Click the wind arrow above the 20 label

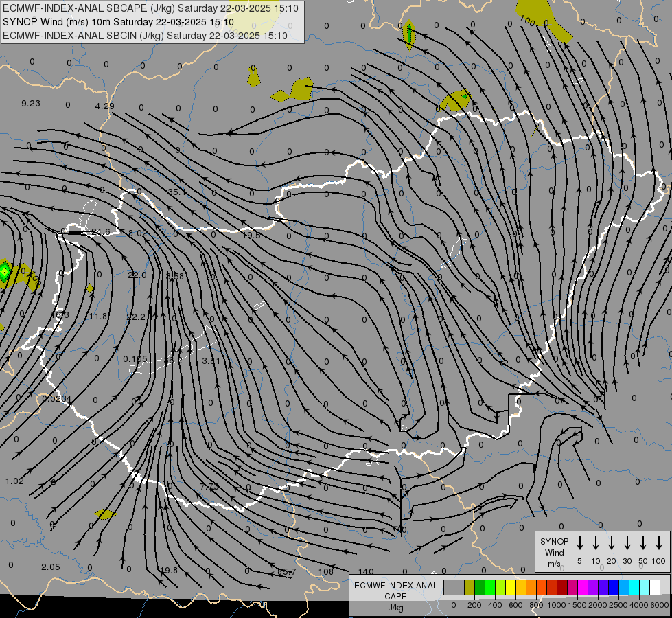(x=612, y=543)
